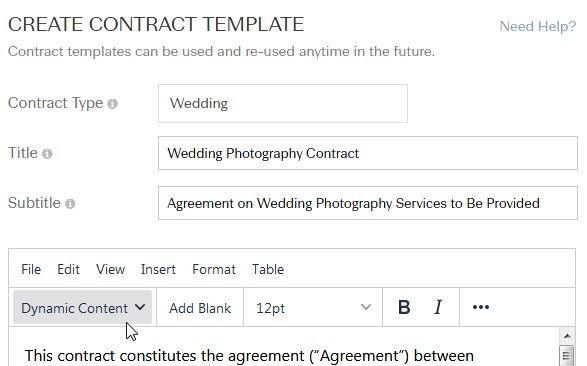The width and height of the screenshot is (587, 366).
Task: Open the File menu
Action: 31,269
